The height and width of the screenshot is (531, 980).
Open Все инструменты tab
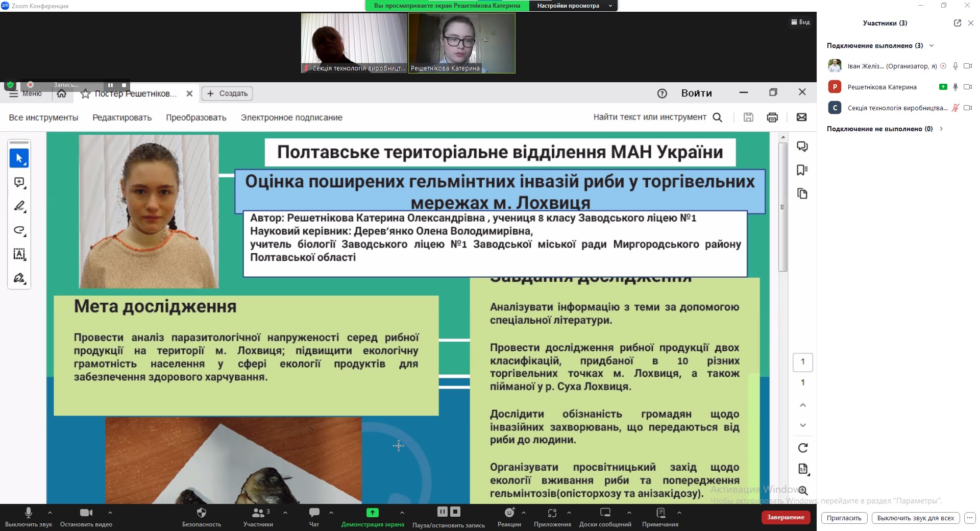pyautogui.click(x=43, y=117)
